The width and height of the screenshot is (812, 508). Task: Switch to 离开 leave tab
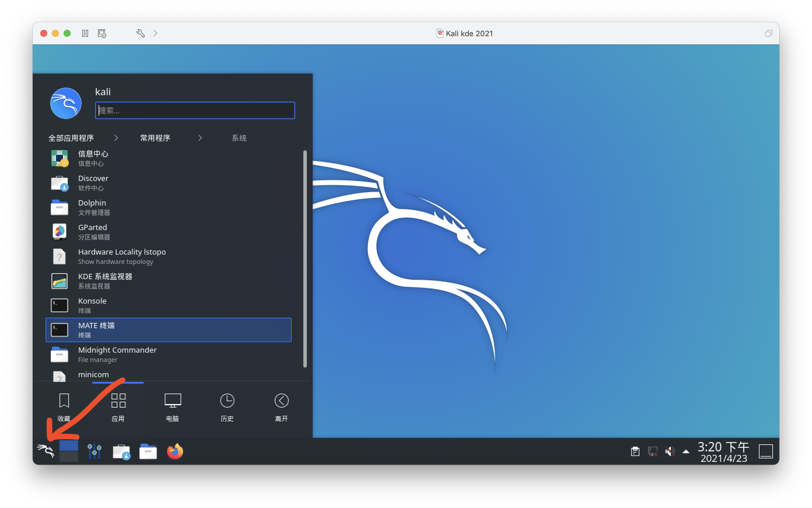click(281, 407)
